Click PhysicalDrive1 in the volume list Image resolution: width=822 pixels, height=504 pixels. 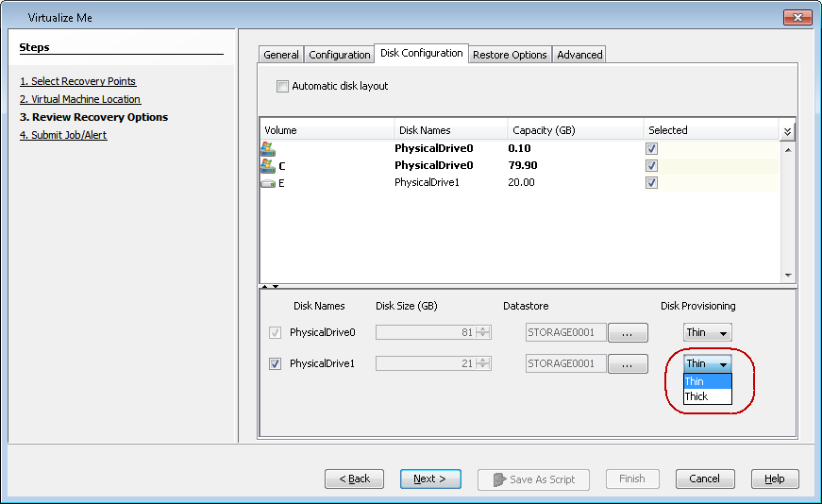click(427, 182)
